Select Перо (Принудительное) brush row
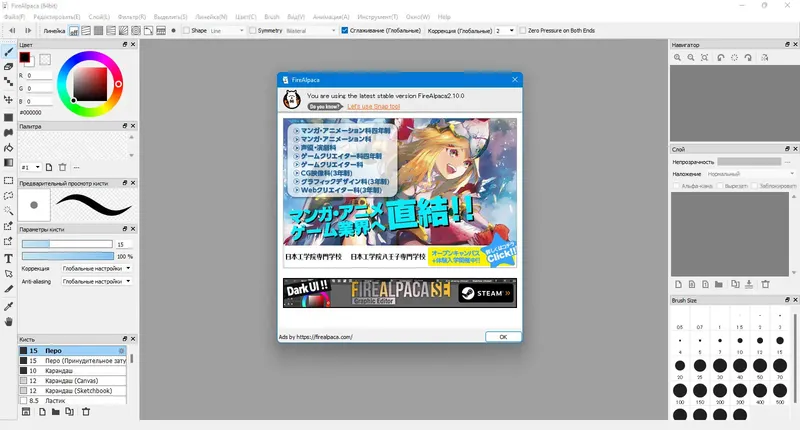The height and width of the screenshot is (430, 800). pyautogui.click(x=72, y=361)
